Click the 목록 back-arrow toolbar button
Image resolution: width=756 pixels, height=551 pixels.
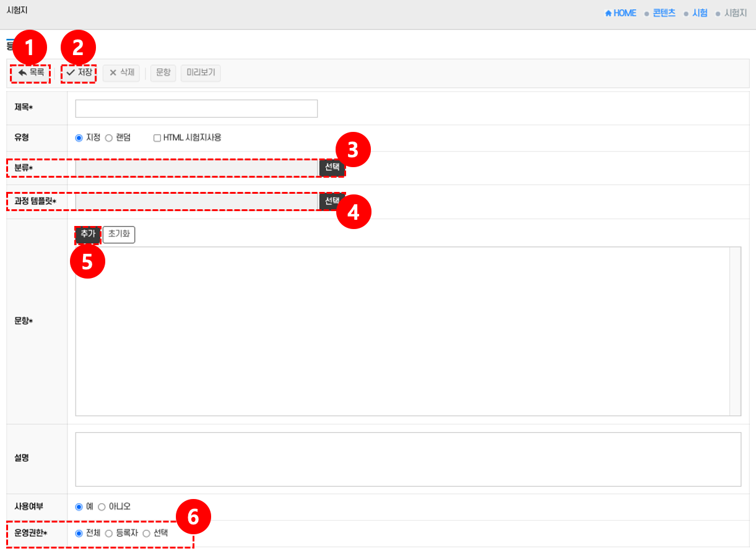31,73
